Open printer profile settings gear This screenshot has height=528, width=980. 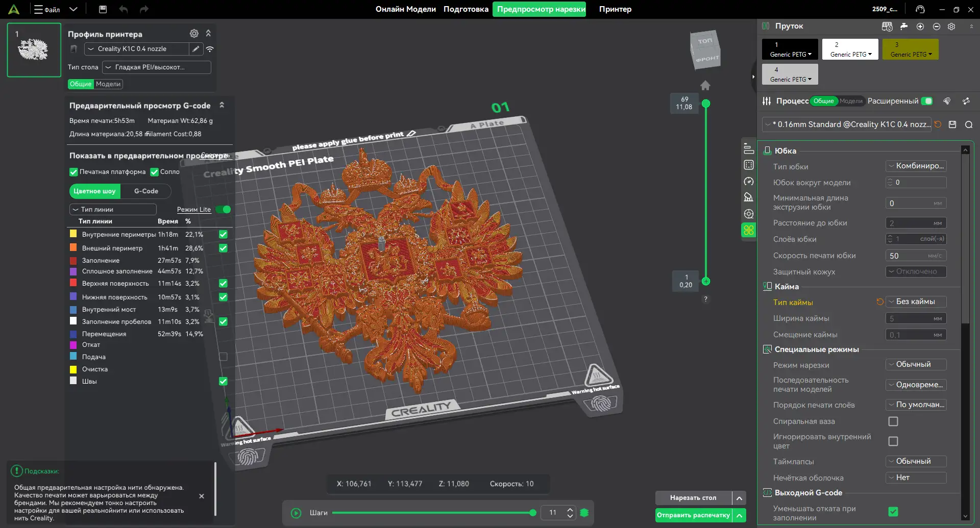194,34
